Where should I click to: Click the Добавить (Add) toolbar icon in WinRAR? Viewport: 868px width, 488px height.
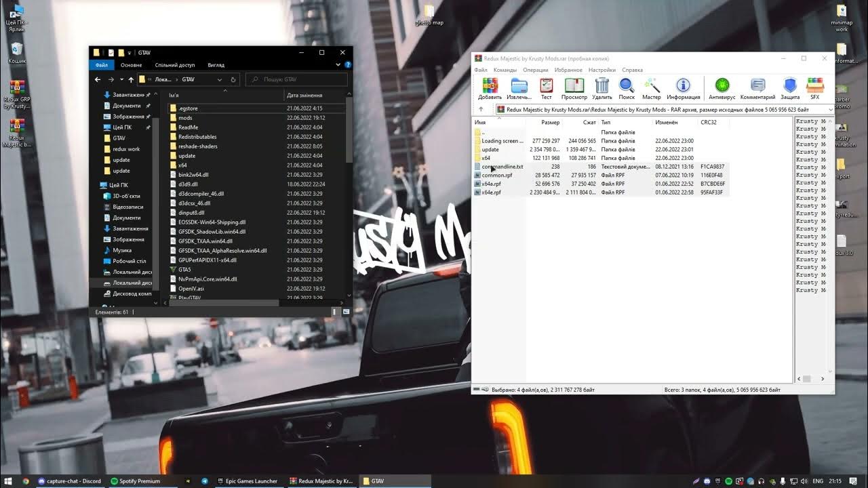[490, 88]
